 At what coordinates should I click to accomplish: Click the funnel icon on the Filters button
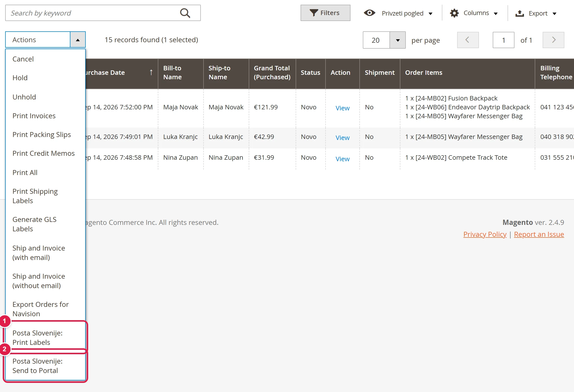click(x=314, y=13)
